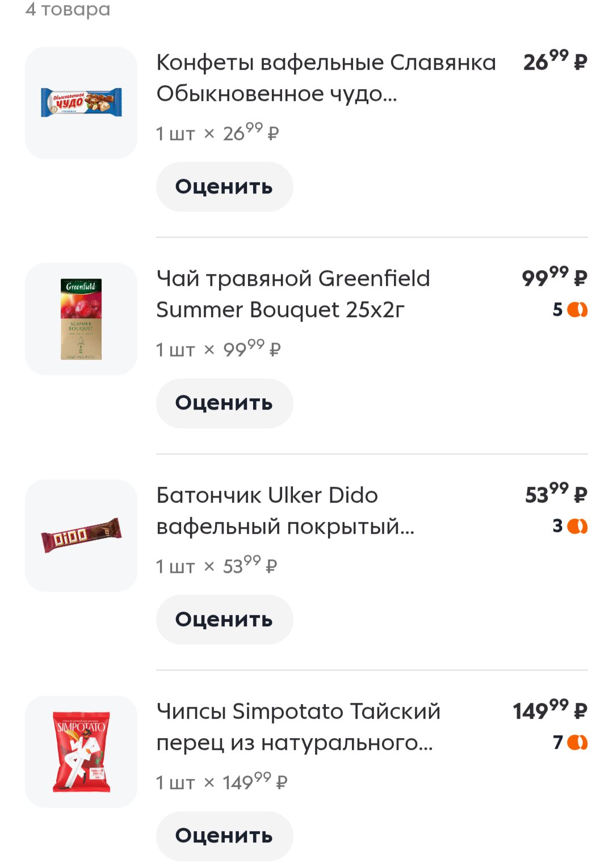
Task: Tap the bonus coin icon for Greenfield tea
Action: 577,310
